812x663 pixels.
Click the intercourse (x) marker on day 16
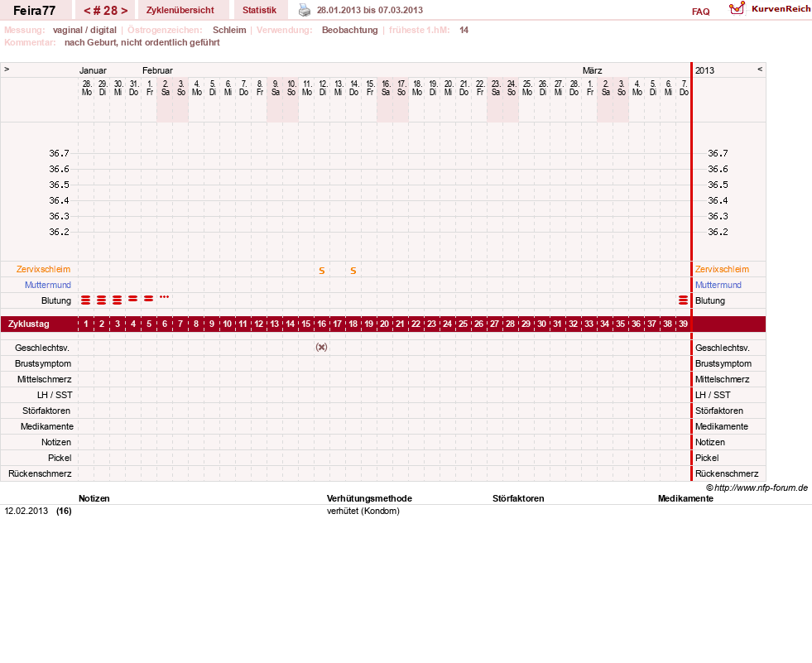tap(322, 347)
